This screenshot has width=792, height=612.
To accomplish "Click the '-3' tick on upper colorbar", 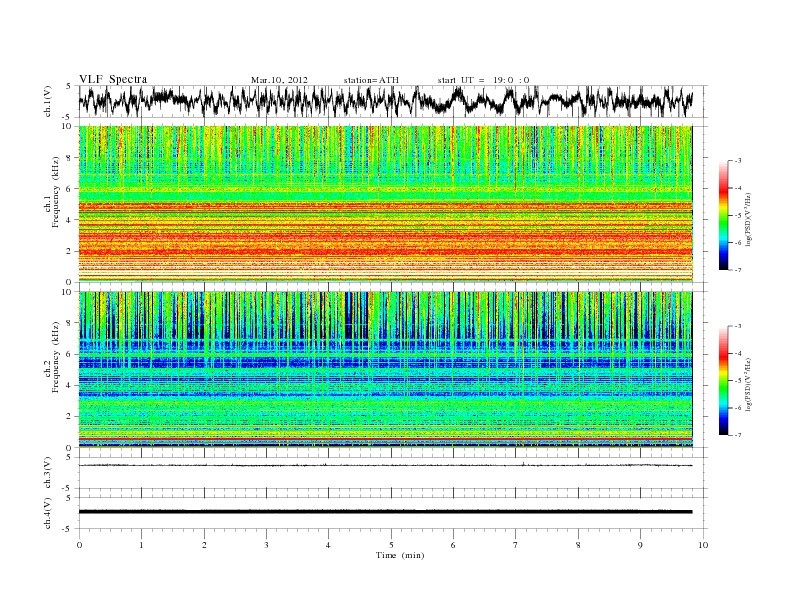I will coord(737,161).
